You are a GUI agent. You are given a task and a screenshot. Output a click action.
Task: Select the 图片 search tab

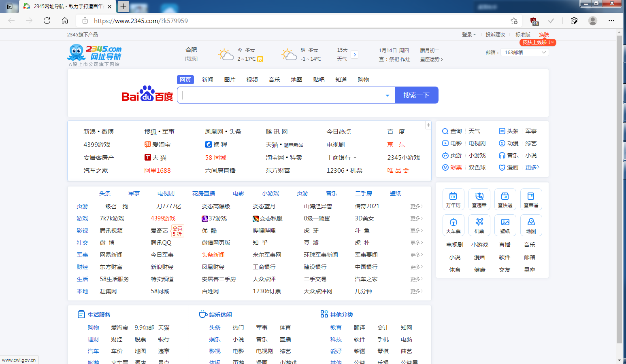click(x=230, y=80)
